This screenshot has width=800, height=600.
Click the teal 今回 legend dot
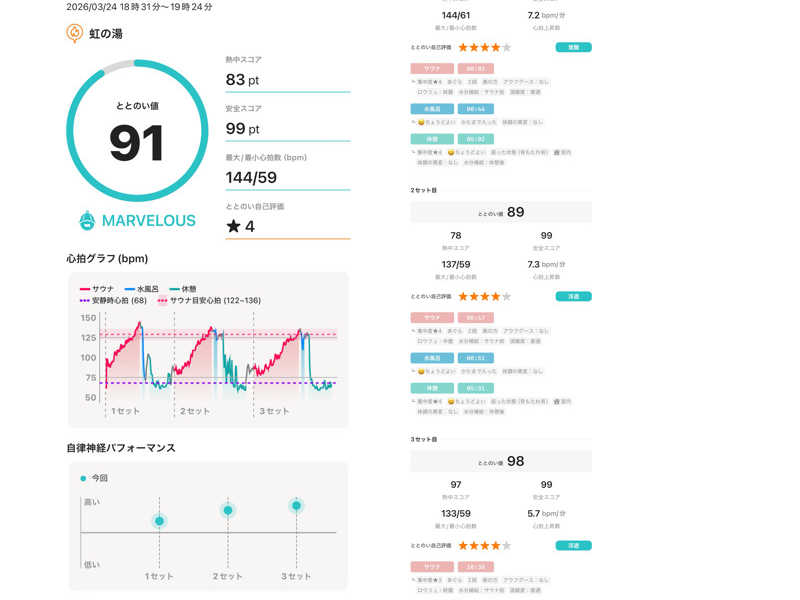click(x=82, y=478)
